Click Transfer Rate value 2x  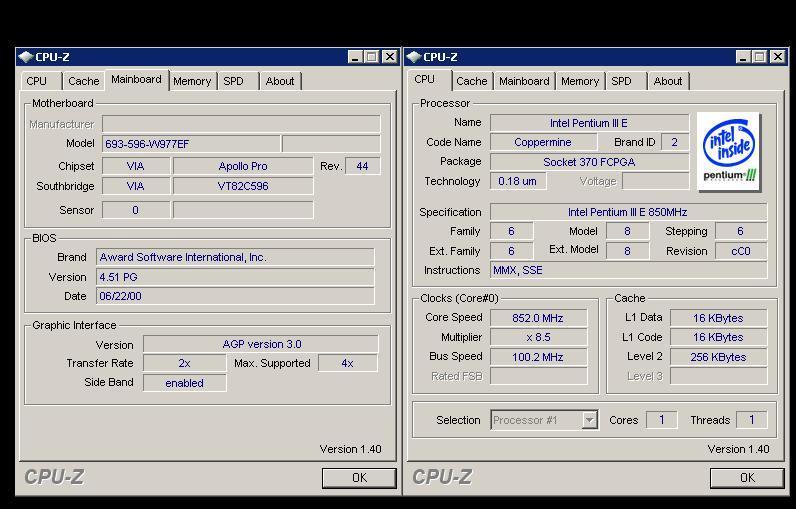(184, 363)
